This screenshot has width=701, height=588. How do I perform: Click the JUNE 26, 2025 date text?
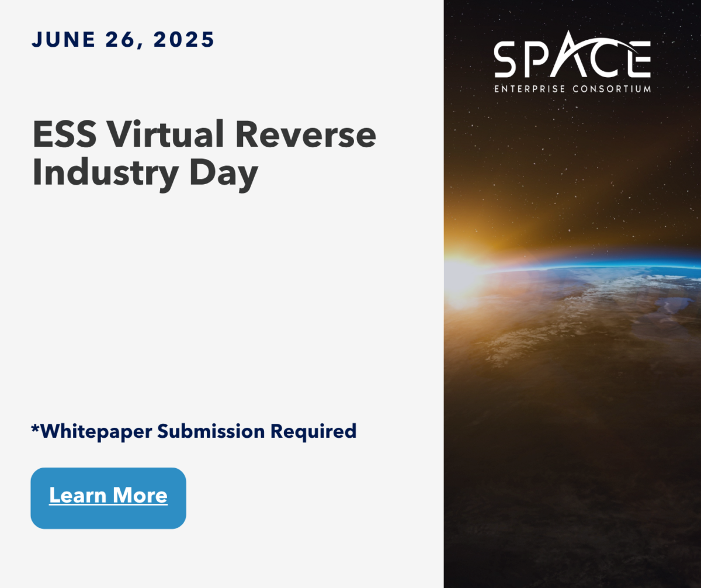click(x=123, y=39)
